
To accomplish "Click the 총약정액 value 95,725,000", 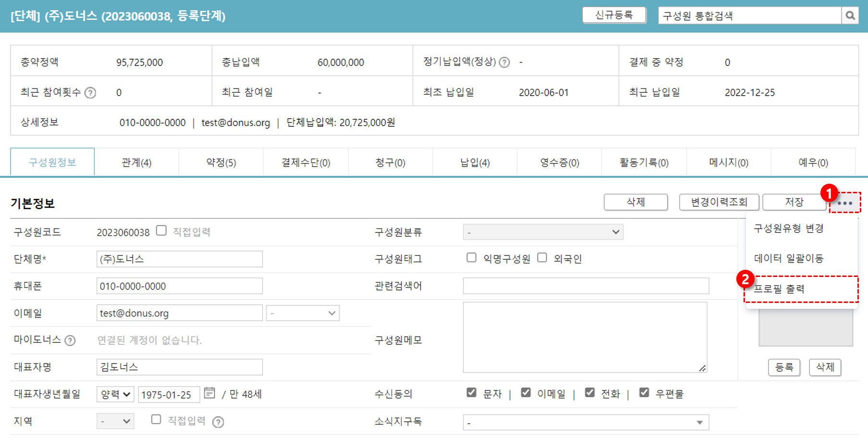I will [139, 63].
